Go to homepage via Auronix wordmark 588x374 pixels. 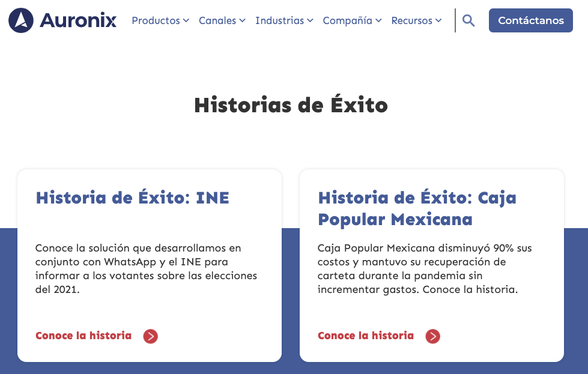(x=78, y=20)
